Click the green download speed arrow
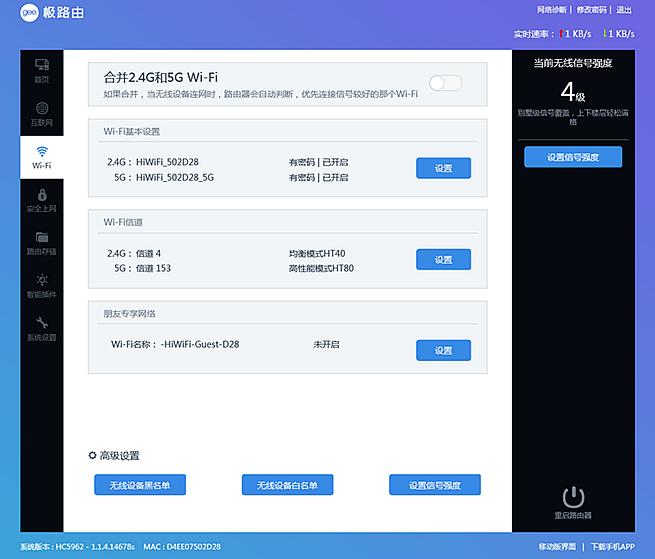Screen dimensions: 655x559 tap(605, 33)
